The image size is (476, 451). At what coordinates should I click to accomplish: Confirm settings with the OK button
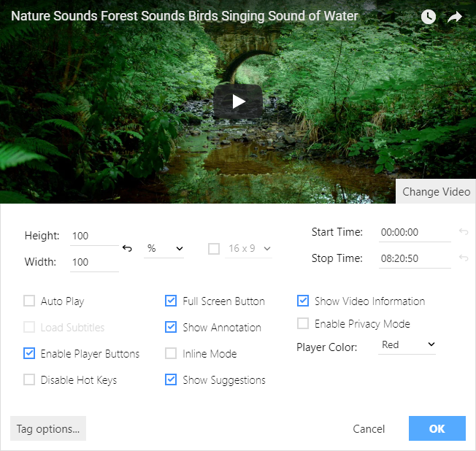point(437,428)
